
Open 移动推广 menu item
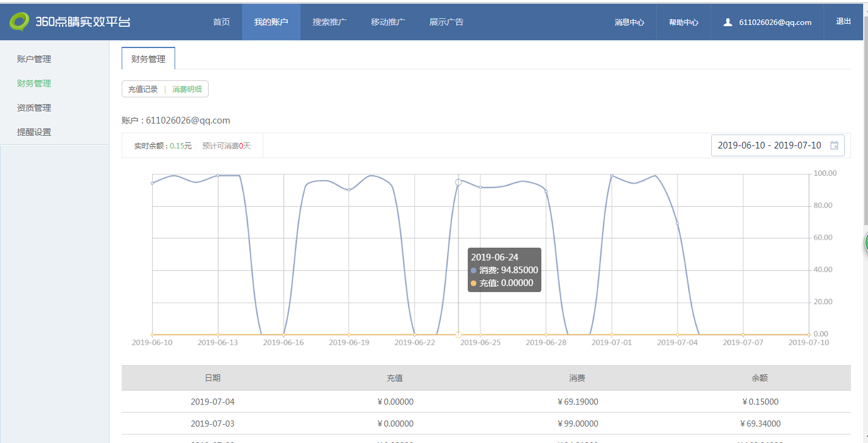(x=388, y=22)
